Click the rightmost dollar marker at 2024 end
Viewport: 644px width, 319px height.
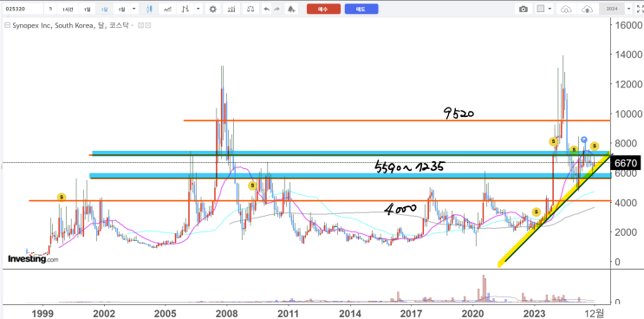point(595,146)
